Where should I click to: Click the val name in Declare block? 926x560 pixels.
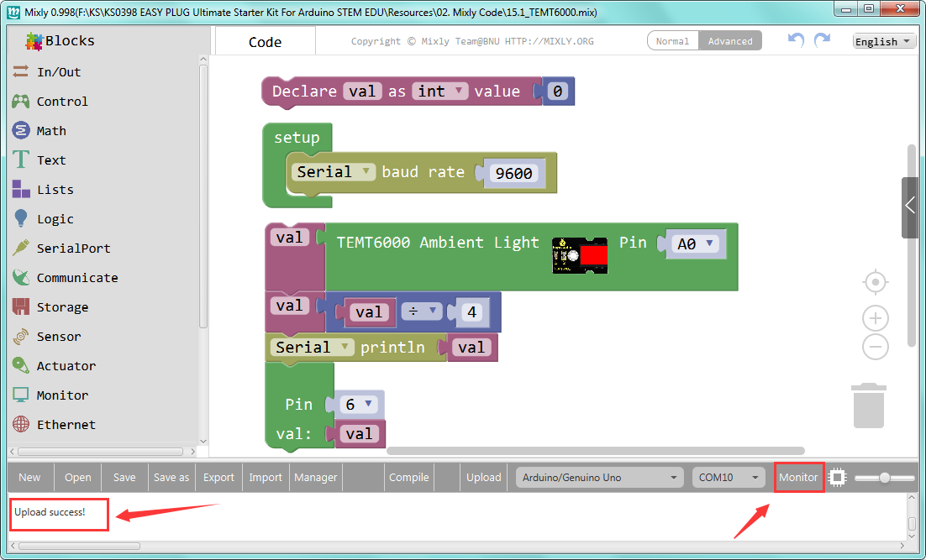[x=362, y=91]
